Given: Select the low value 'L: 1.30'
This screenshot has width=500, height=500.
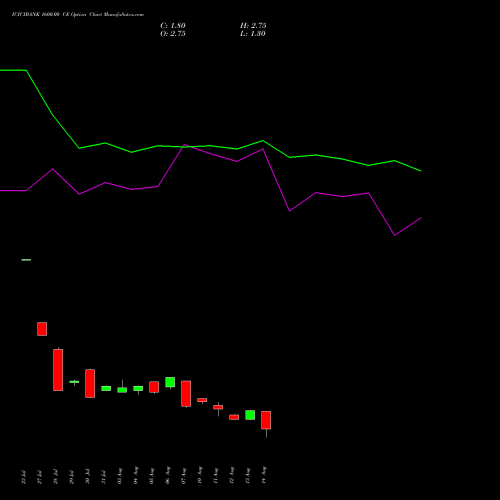Looking at the screenshot, I should tap(253, 34).
